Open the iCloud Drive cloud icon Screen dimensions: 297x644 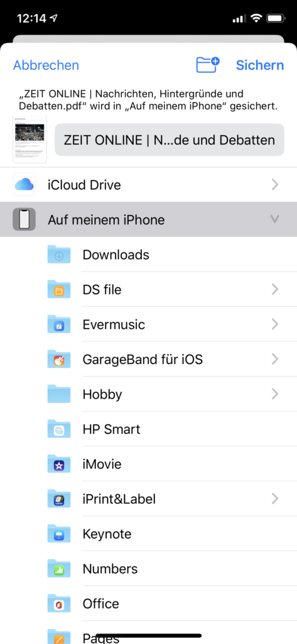(x=24, y=185)
